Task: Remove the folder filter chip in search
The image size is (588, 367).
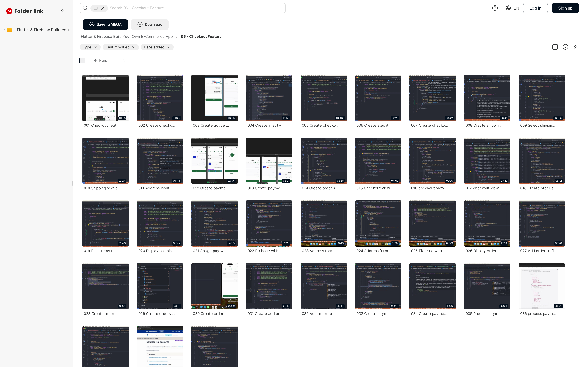Action: pyautogui.click(x=103, y=8)
